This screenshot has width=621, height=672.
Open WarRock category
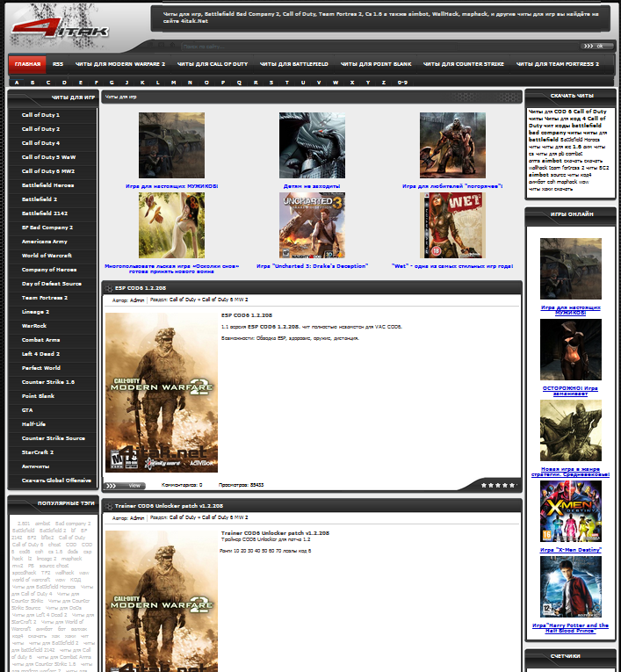(x=52, y=326)
